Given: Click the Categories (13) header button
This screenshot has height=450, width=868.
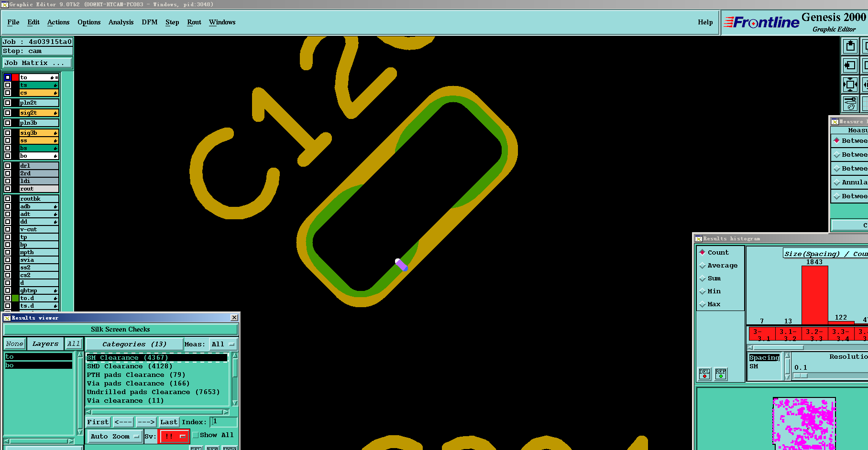Looking at the screenshot, I should click(134, 344).
